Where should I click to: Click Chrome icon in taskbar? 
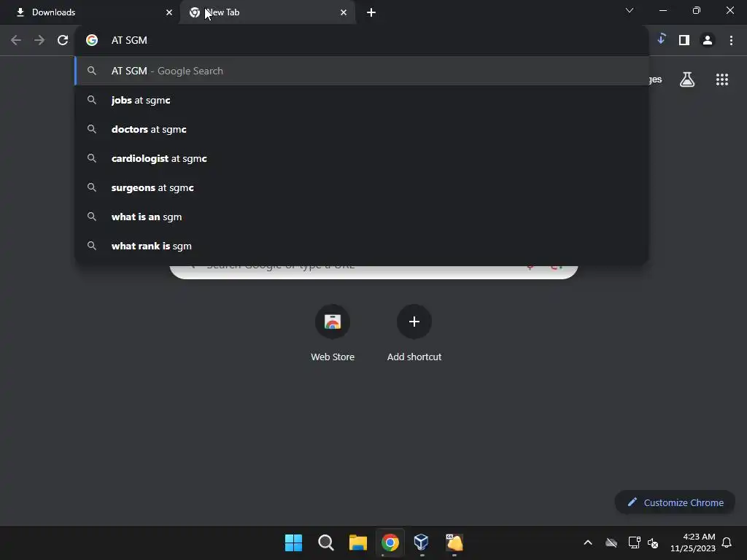[390, 542]
